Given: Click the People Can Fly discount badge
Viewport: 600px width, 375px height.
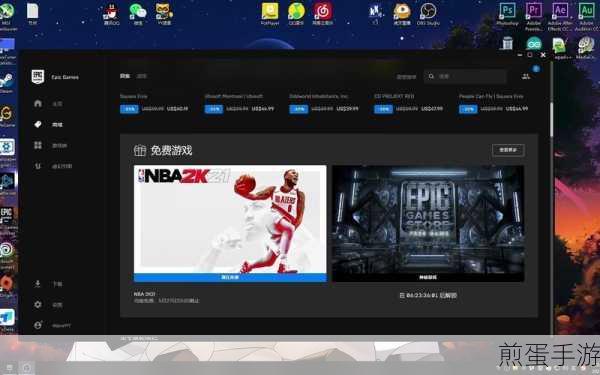Looking at the screenshot, I should [468, 109].
